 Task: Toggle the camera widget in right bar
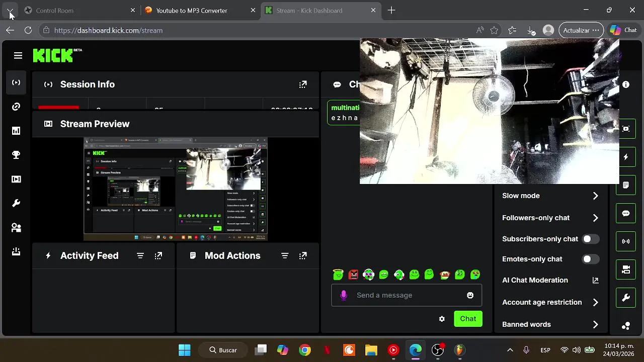pos(626,270)
